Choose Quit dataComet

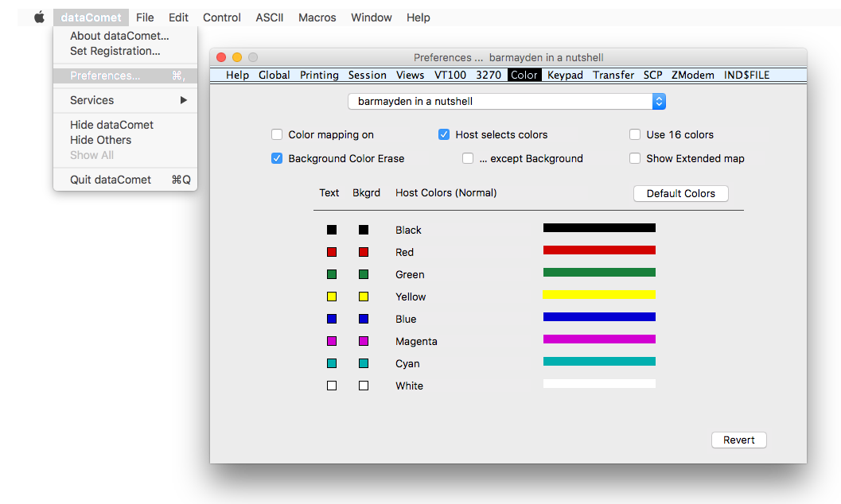tap(126, 180)
